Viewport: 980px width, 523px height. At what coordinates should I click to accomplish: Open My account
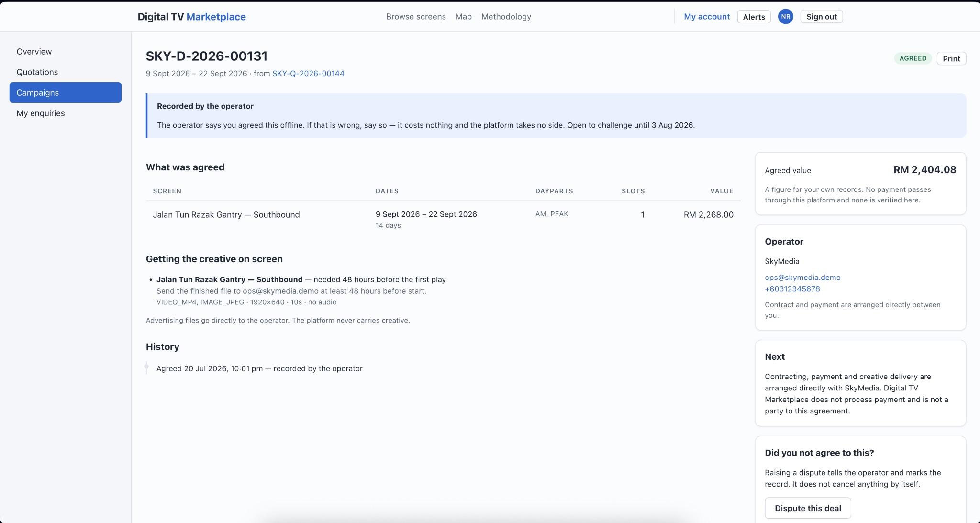[706, 17]
